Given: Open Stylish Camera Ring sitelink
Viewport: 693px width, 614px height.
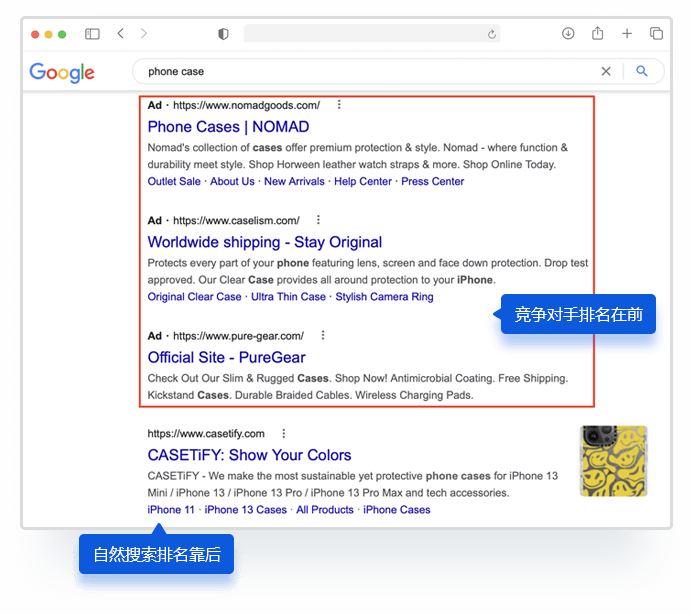Looking at the screenshot, I should coord(385,297).
